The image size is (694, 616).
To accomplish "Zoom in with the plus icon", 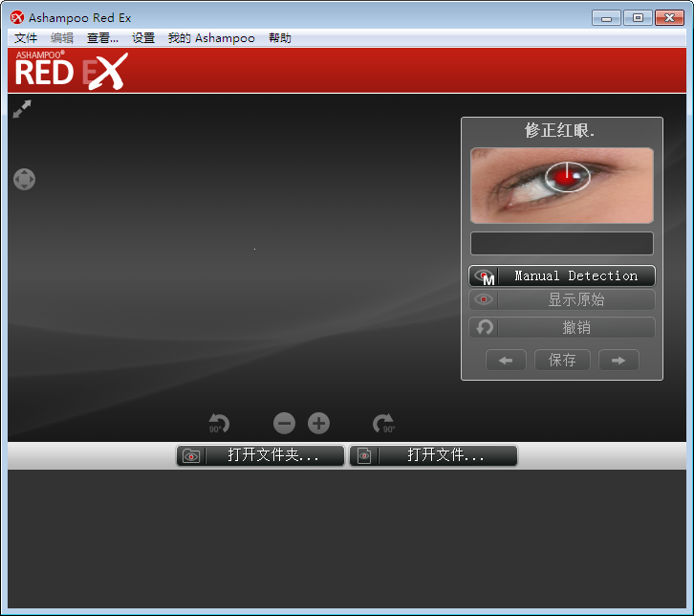I will [x=318, y=423].
